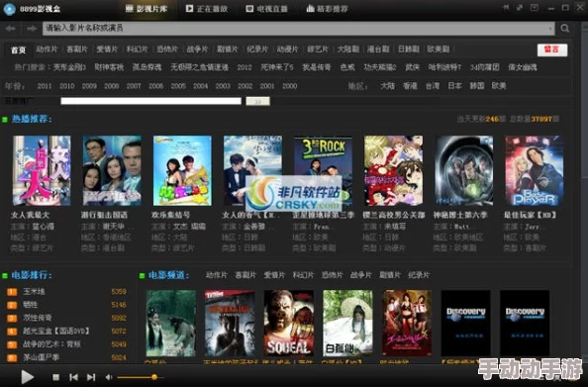The height and width of the screenshot is (387, 588).
Task: Select 动漫片 in top category bar
Action: click(288, 49)
